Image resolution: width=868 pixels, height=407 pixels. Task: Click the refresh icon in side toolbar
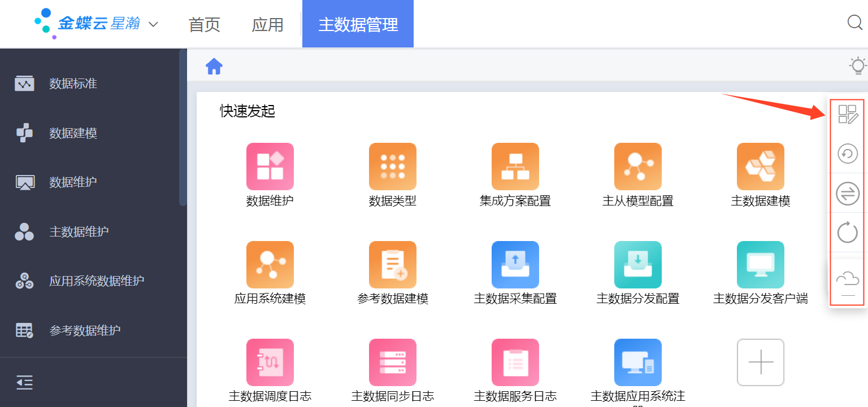tap(848, 232)
